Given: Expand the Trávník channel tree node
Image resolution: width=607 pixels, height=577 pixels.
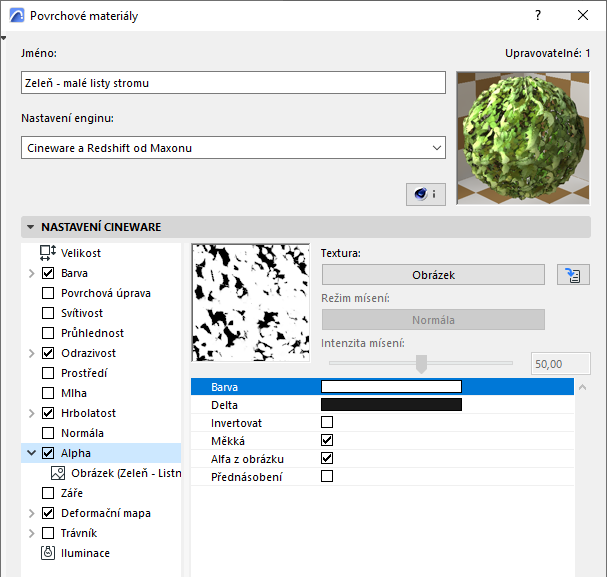Looking at the screenshot, I should [x=32, y=534].
